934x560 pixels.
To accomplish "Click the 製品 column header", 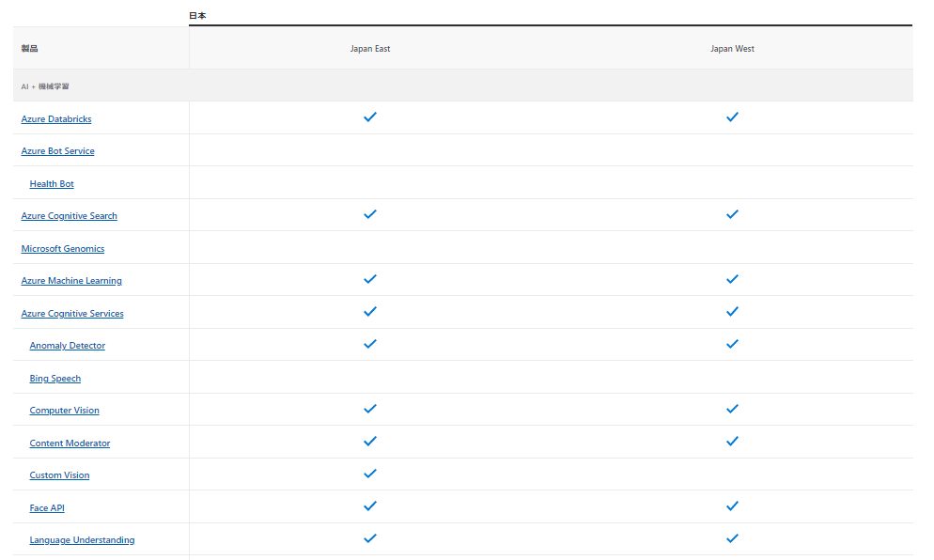I will (29, 48).
